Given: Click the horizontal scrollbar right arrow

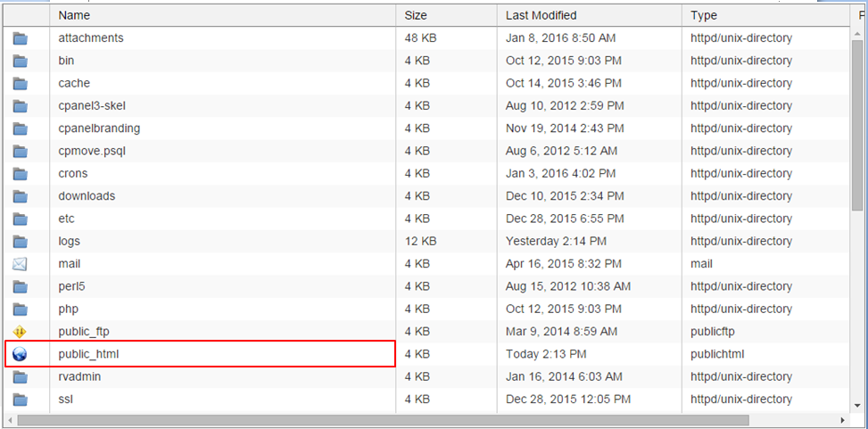Looking at the screenshot, I should (843, 419).
